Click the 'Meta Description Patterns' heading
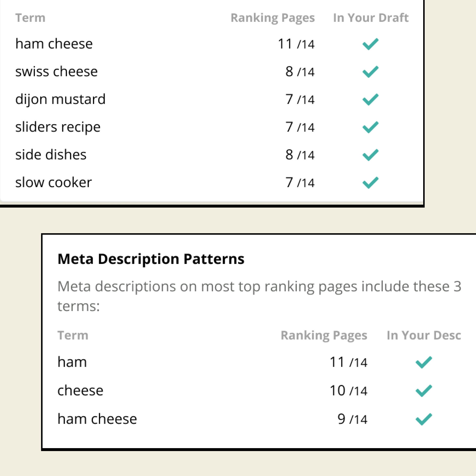This screenshot has width=476, height=476. pyautogui.click(x=151, y=259)
